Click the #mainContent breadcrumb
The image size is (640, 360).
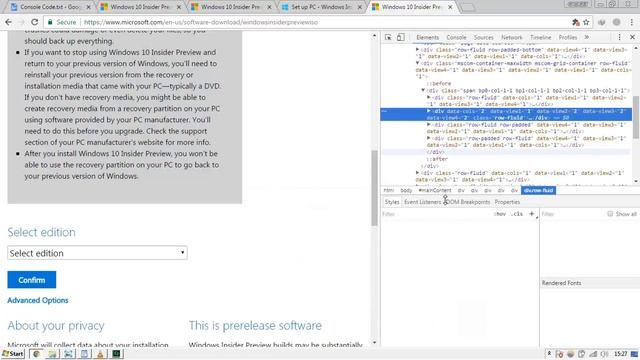coord(435,190)
